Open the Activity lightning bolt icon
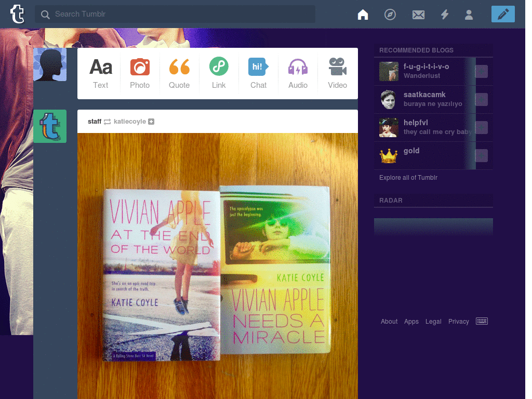Viewport: 532px width, 399px height. pyautogui.click(x=445, y=15)
